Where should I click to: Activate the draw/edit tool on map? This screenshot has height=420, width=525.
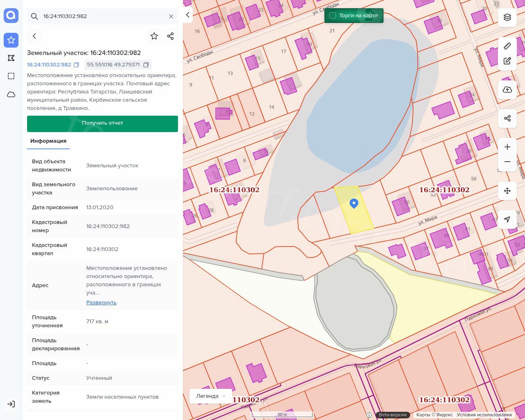click(507, 61)
